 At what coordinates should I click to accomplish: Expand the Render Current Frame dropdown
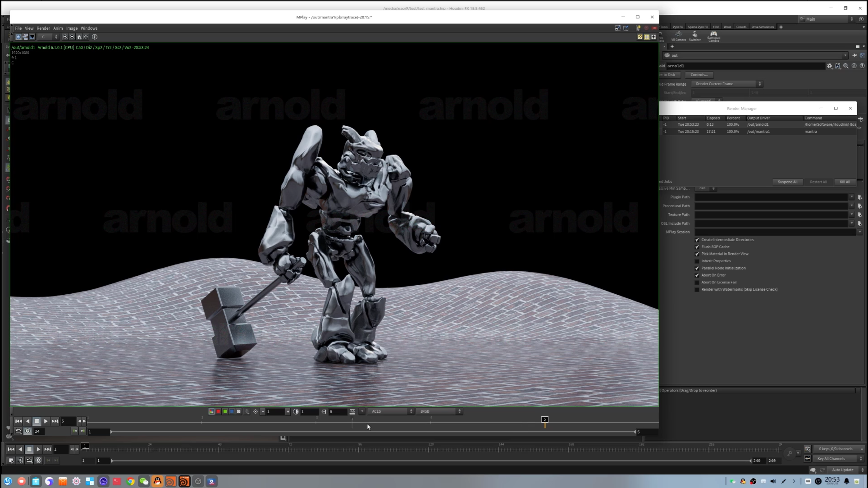click(x=726, y=84)
